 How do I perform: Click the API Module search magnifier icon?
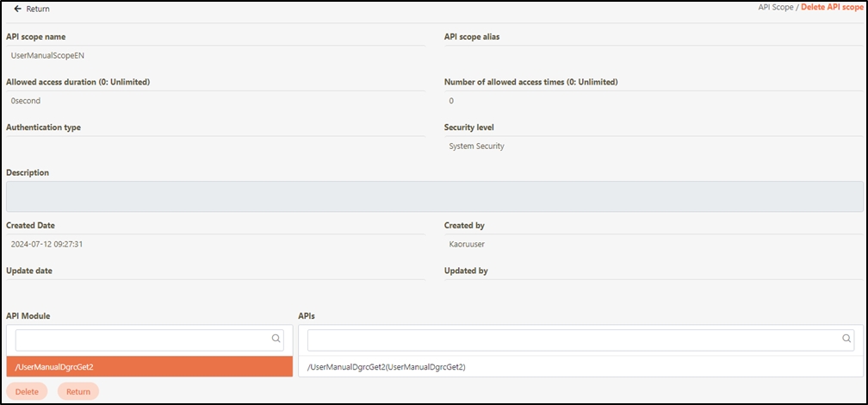[276, 340]
